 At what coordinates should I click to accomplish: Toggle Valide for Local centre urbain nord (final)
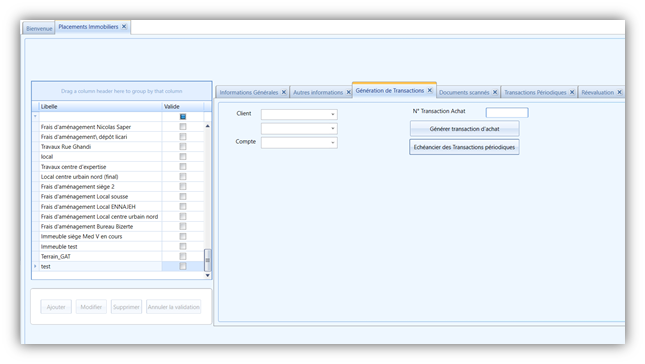(183, 176)
